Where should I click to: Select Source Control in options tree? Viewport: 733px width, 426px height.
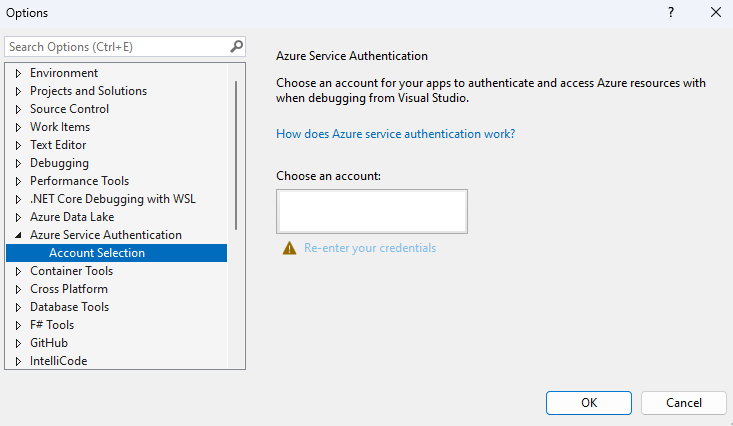click(x=69, y=109)
